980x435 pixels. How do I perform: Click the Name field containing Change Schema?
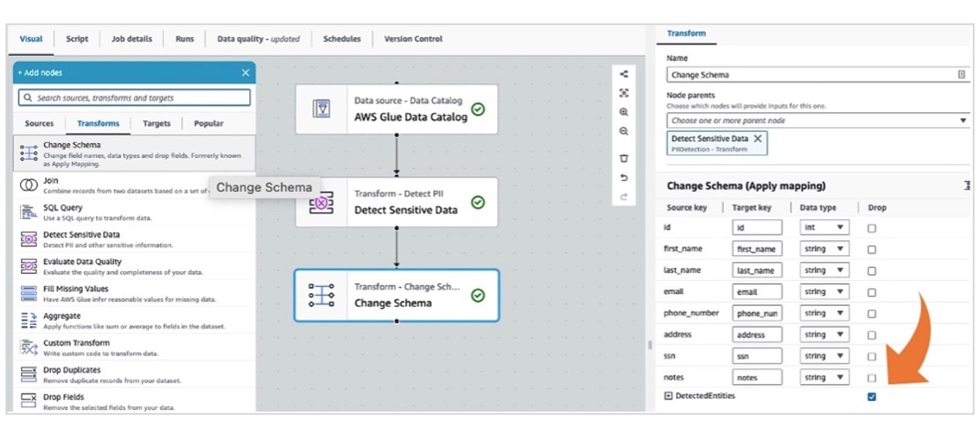point(817,75)
